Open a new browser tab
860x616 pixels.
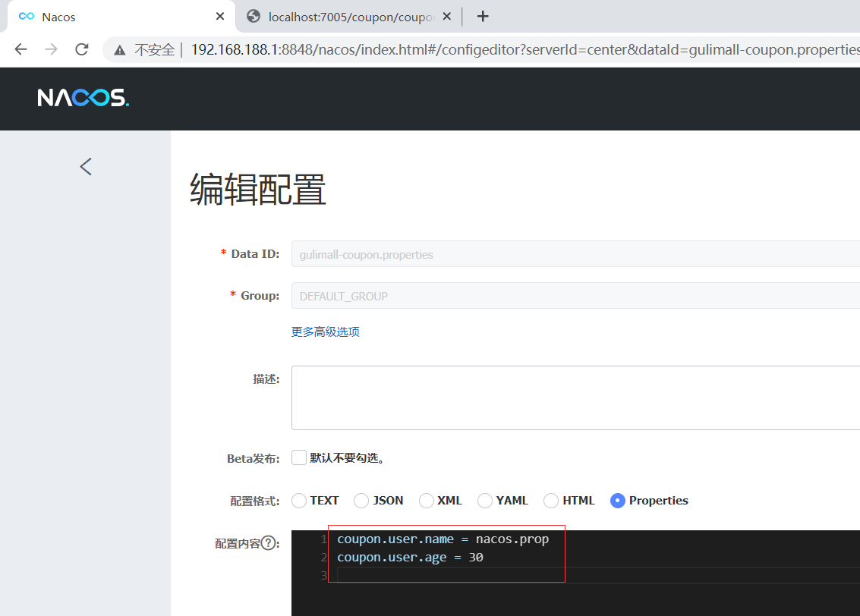483,17
